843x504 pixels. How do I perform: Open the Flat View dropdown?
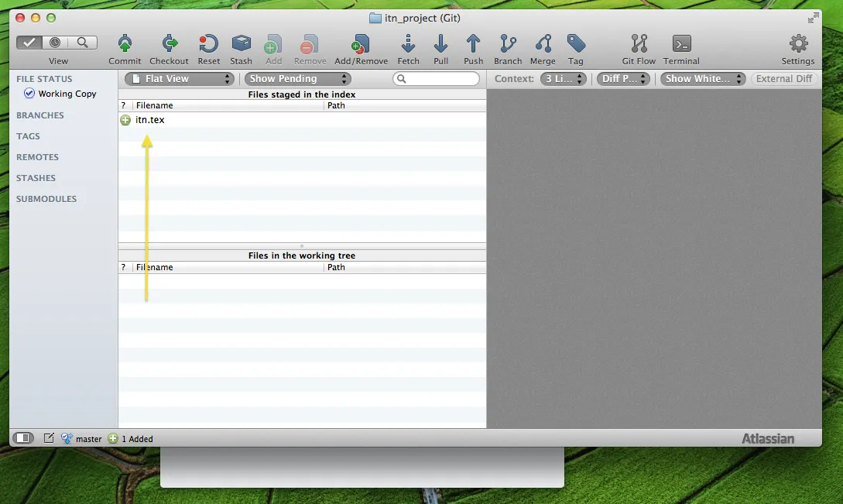point(179,79)
